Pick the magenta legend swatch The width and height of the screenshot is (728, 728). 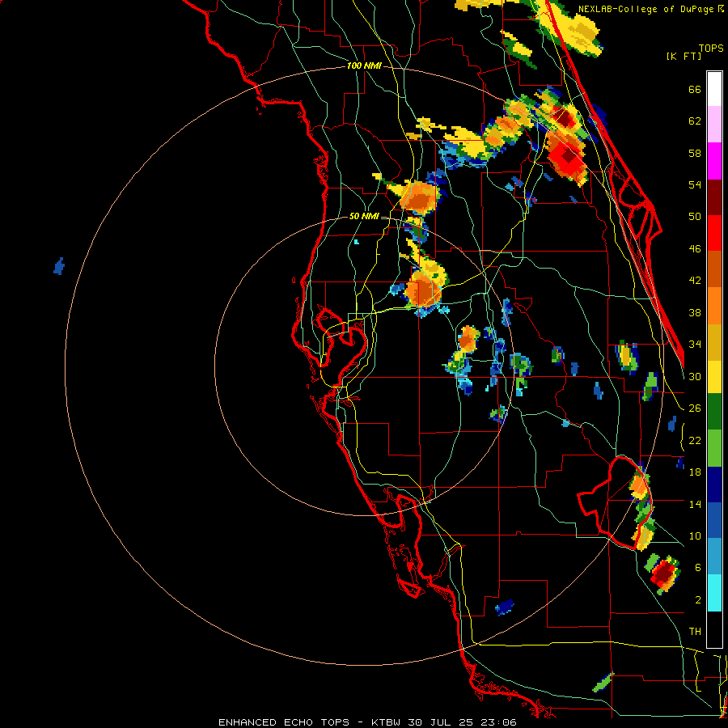[714, 161]
